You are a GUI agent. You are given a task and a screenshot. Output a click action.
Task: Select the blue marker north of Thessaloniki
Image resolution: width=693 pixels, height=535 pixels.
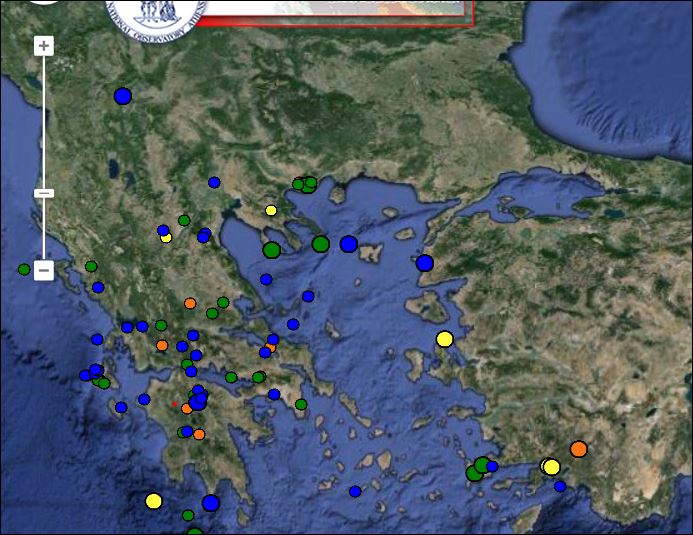point(214,182)
